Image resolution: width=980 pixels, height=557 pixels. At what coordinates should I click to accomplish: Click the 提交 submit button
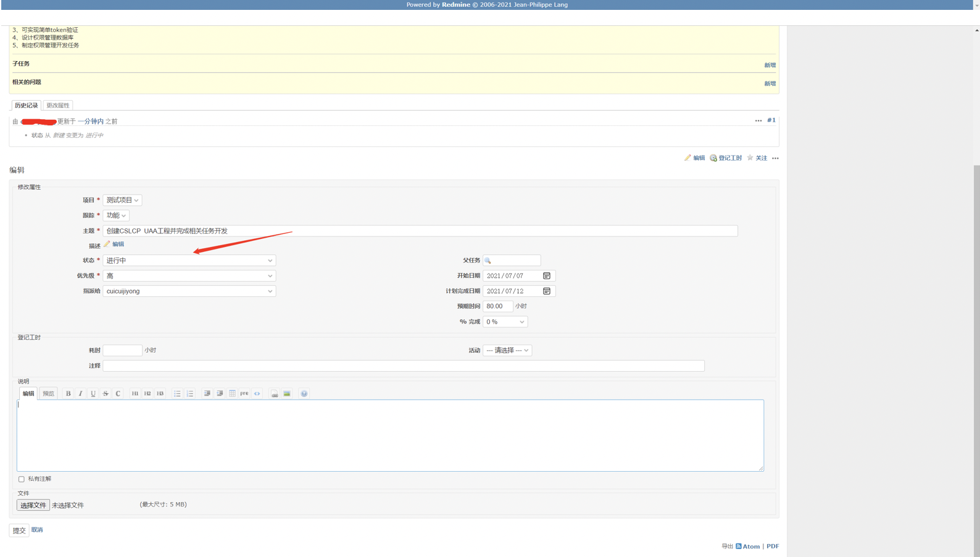point(19,530)
